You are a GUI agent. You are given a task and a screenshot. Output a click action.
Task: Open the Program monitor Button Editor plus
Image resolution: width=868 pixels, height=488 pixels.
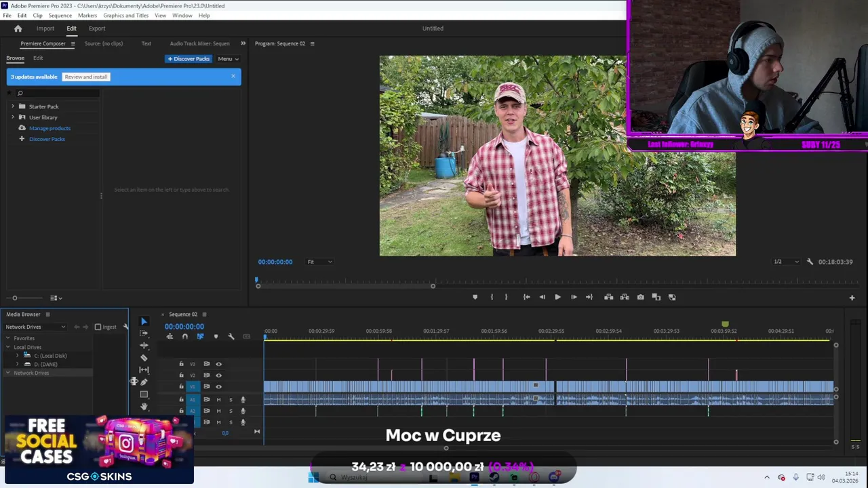852,298
